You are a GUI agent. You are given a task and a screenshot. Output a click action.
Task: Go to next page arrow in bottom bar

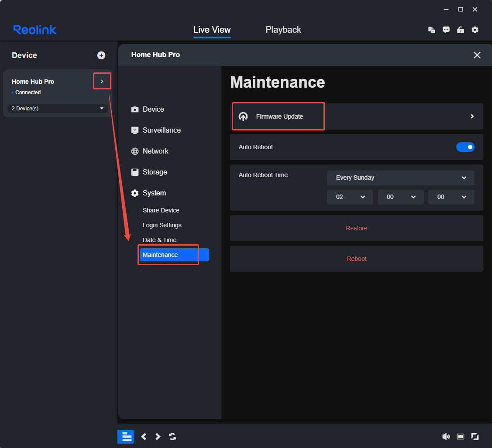pyautogui.click(x=158, y=437)
